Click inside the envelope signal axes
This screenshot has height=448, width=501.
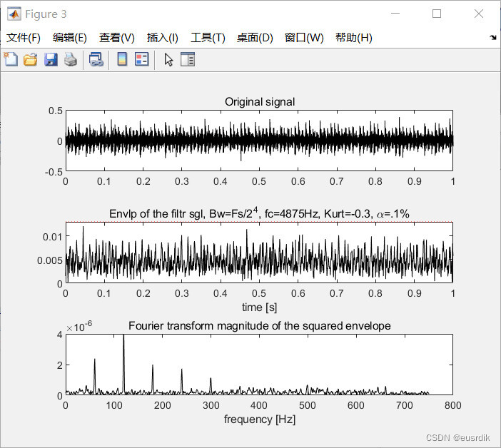point(259,253)
